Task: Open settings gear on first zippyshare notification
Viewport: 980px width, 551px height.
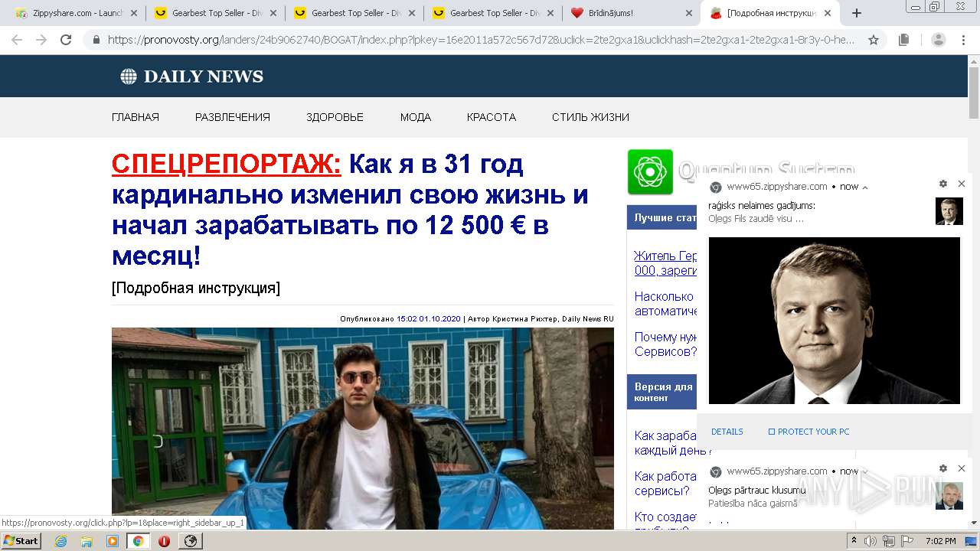Action: [x=943, y=184]
